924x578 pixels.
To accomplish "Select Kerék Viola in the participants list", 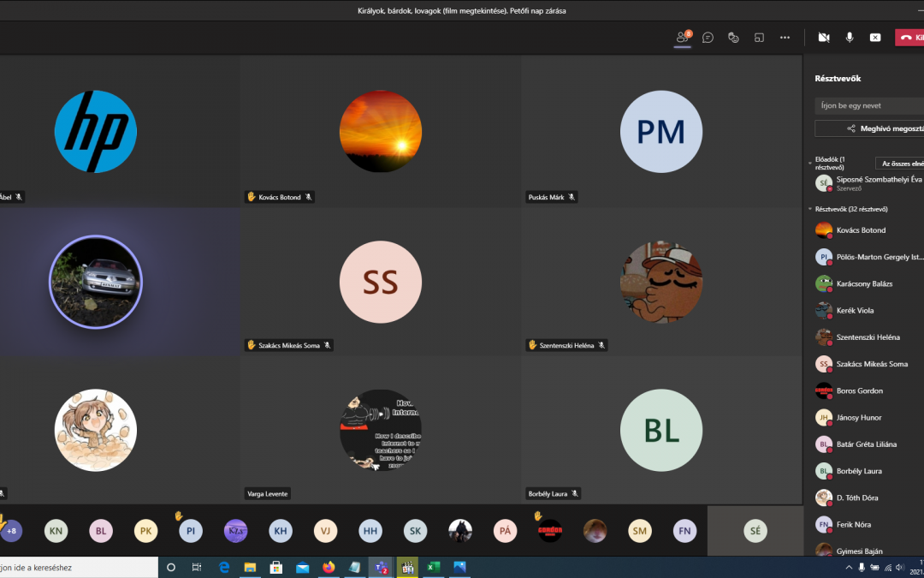I will 868,310.
